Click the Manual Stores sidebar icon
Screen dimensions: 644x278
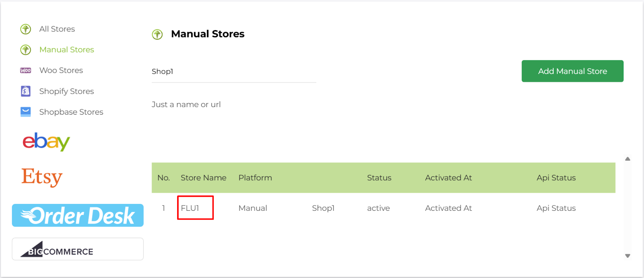26,50
